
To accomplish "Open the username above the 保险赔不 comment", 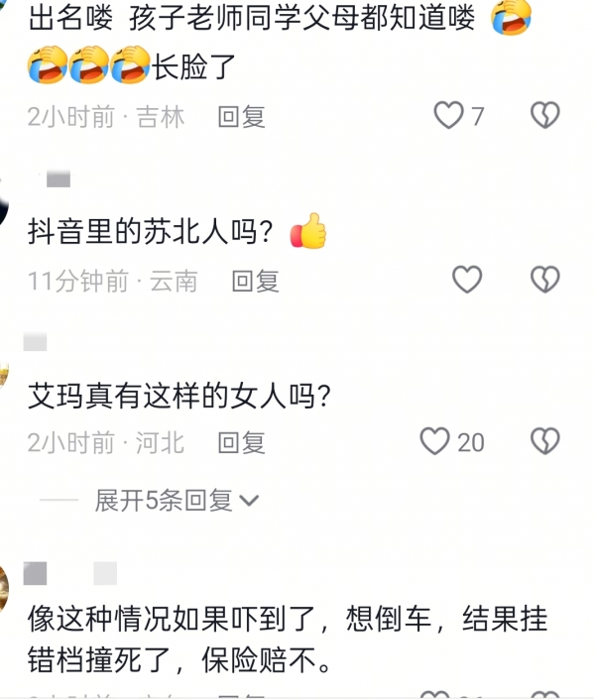I will [x=70, y=574].
